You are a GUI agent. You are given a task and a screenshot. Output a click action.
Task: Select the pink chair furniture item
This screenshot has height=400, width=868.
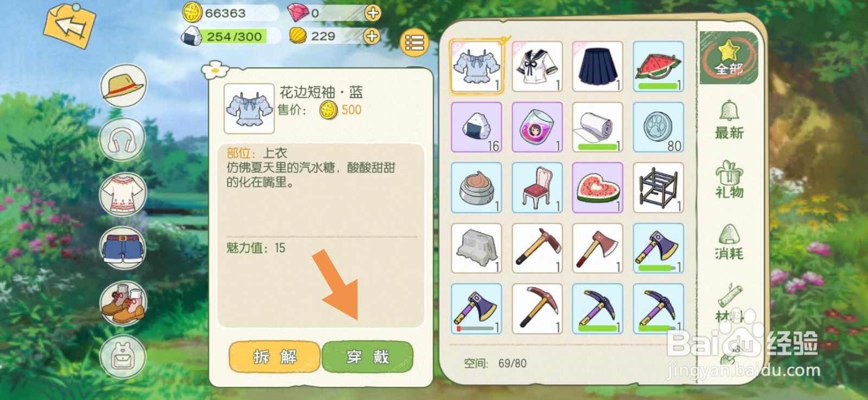click(537, 188)
